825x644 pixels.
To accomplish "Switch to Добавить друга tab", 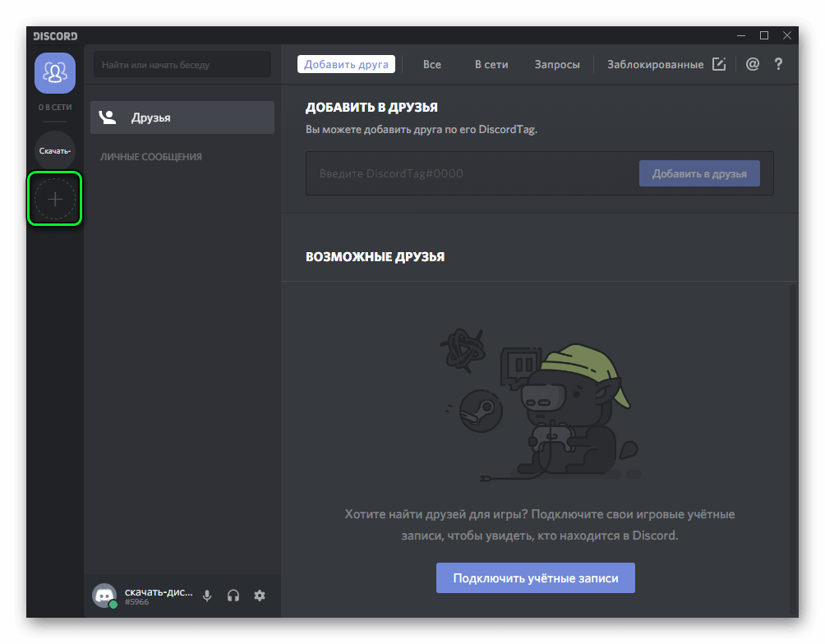I will 346,64.
